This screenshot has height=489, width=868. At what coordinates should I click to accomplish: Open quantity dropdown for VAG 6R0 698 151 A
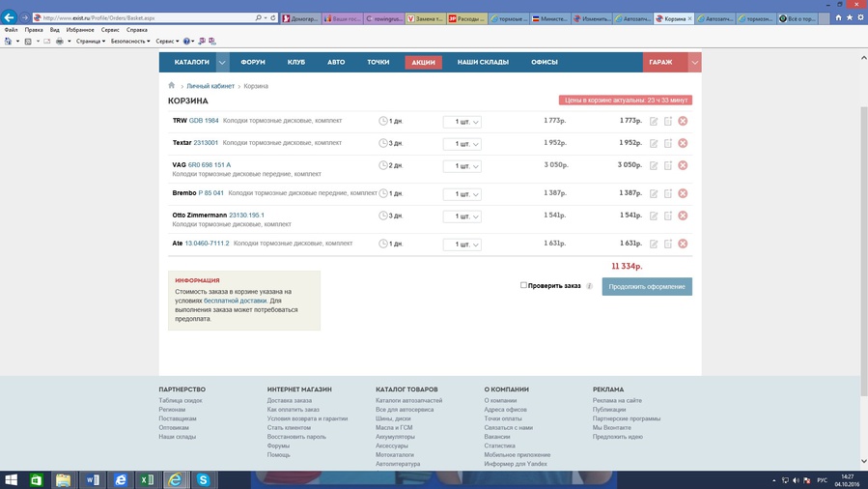click(462, 165)
